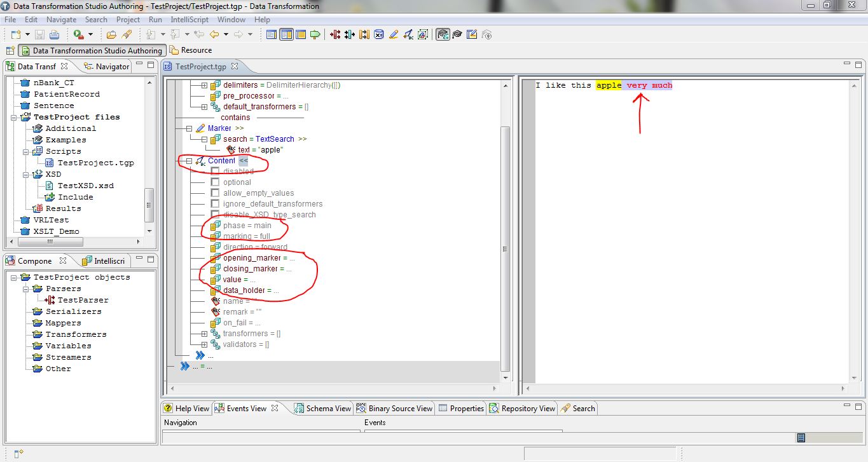Screen dimensions: 868x462
Task: Click the green arrow sign toolbar icon
Action: pyautogui.click(x=315, y=34)
